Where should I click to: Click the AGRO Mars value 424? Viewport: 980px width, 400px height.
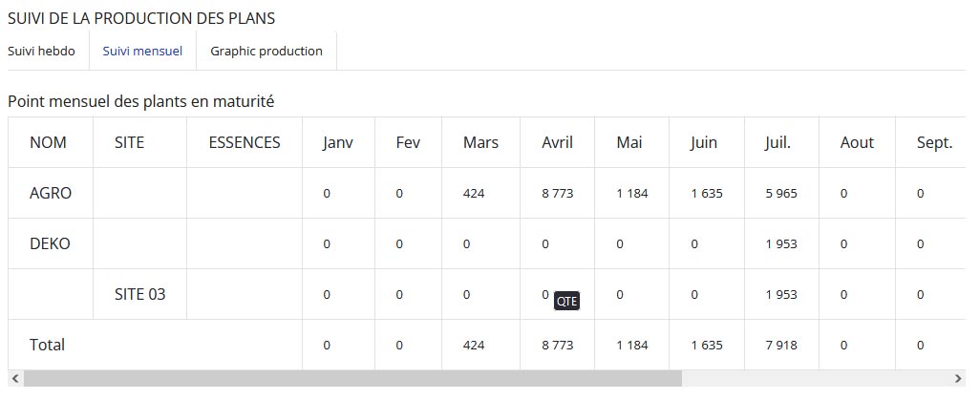pos(474,193)
